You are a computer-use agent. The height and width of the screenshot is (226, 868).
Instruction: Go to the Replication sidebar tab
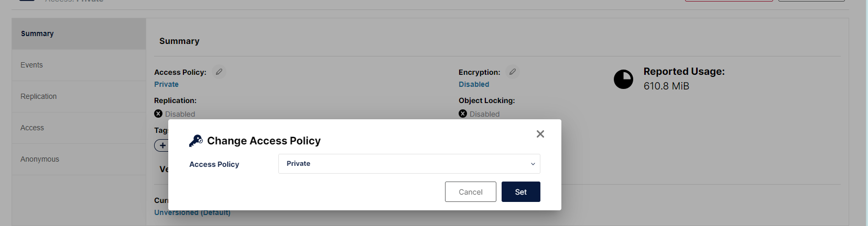pyautogui.click(x=79, y=96)
